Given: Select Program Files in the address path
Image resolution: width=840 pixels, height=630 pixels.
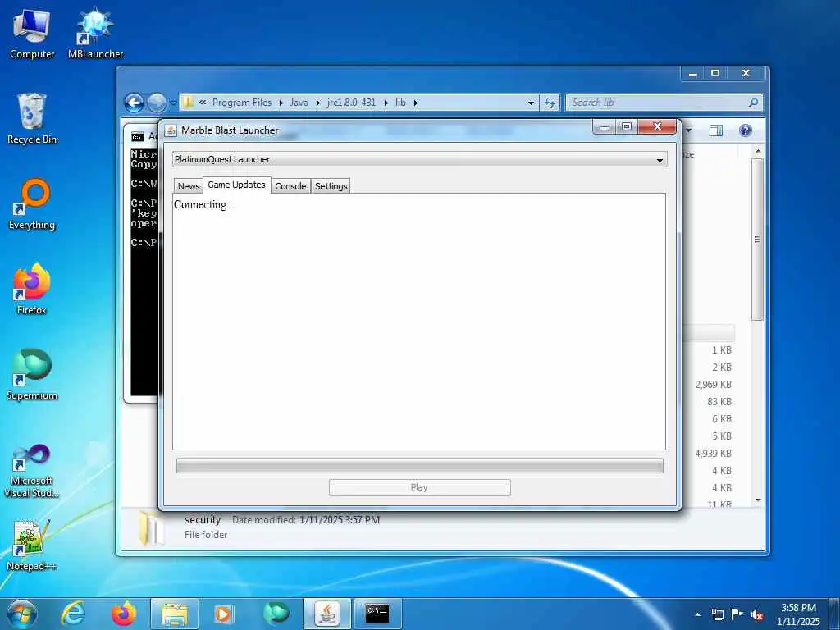Looking at the screenshot, I should (242, 103).
